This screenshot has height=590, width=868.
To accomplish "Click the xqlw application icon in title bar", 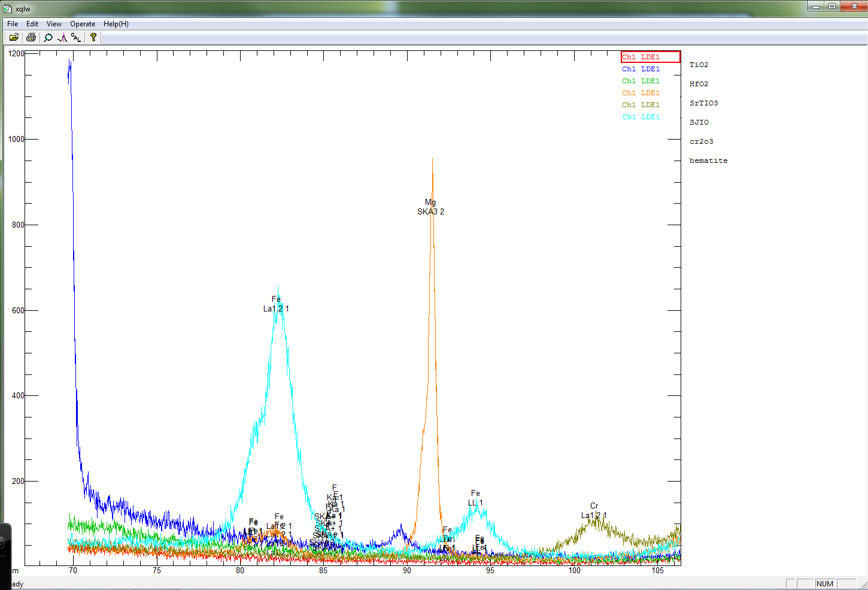I will (x=7, y=9).
